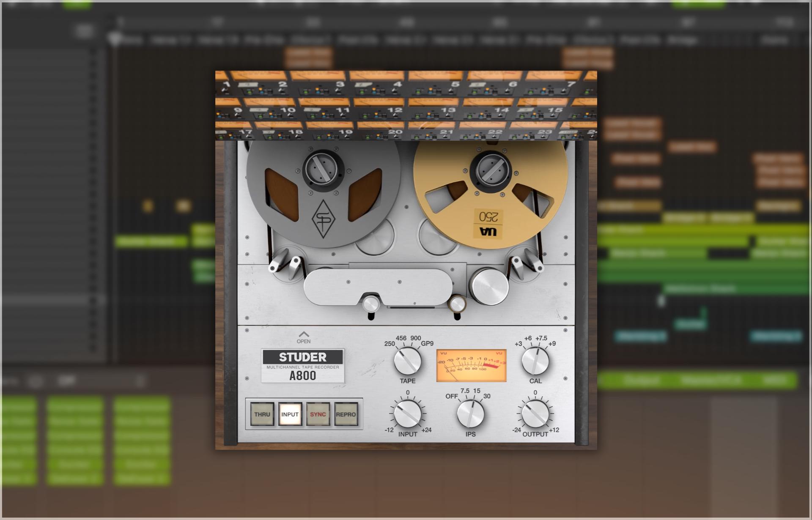Click the silver supply reel
This screenshot has height=520, width=812.
(324, 194)
